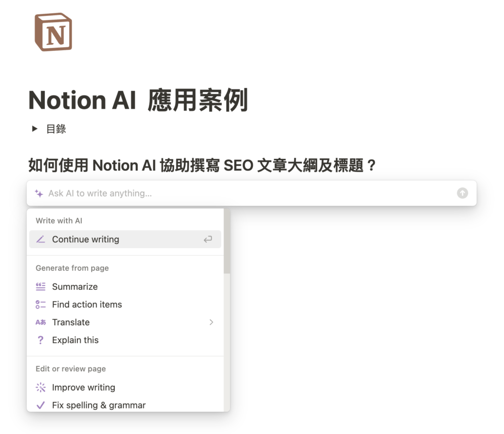Click the enter-key icon on Continue writing row

(x=208, y=239)
